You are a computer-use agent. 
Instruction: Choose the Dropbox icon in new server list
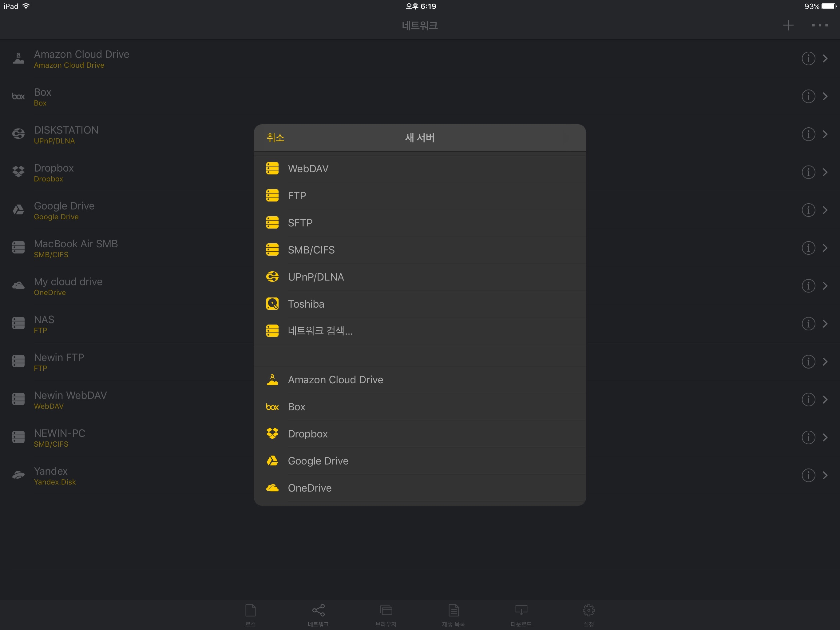click(272, 433)
